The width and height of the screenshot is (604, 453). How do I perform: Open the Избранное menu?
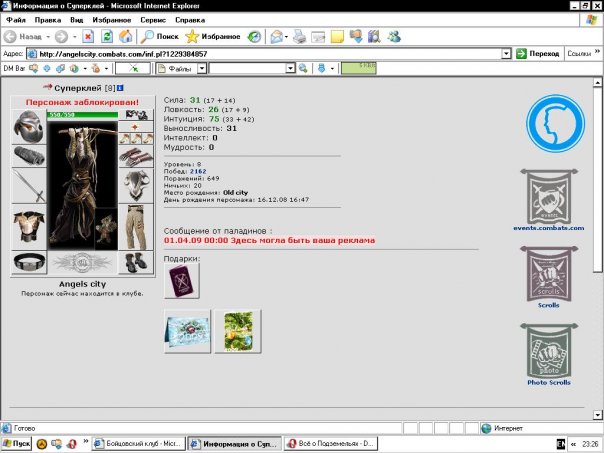coord(112,20)
